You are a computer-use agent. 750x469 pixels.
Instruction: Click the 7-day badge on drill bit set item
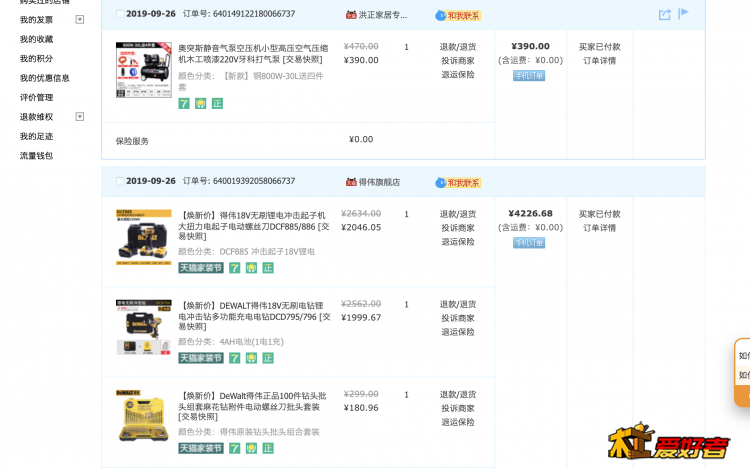click(234, 448)
